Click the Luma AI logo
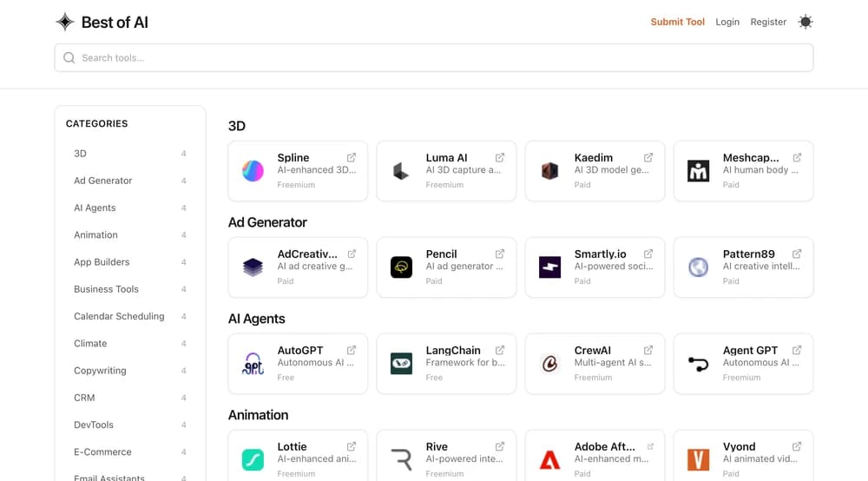 [401, 171]
